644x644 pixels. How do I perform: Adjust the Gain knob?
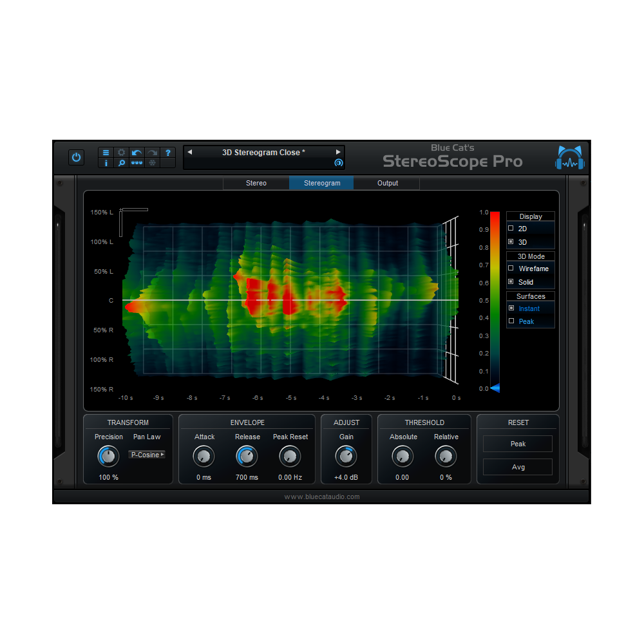pos(346,456)
